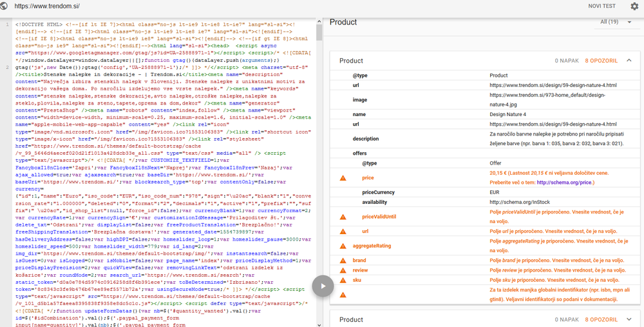Click the Offer @type value
Image resolution: width=644 pixels, height=327 pixels.
[x=495, y=163]
